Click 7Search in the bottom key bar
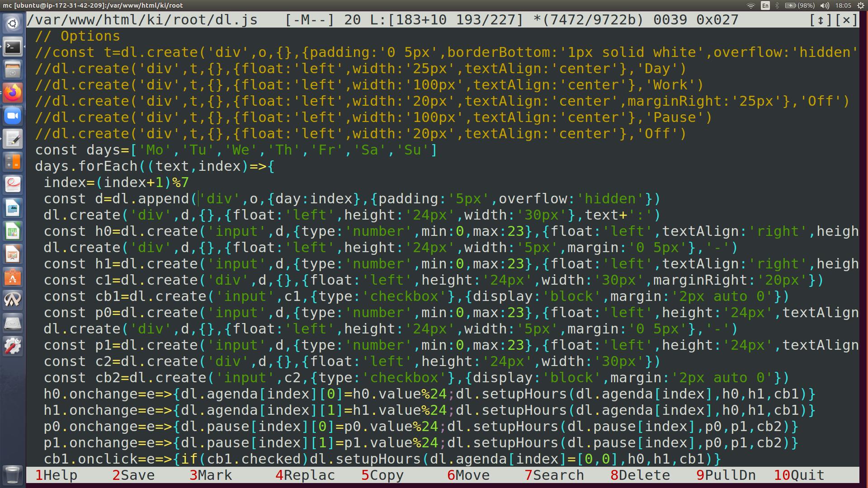The width and height of the screenshot is (868, 488). tap(554, 475)
